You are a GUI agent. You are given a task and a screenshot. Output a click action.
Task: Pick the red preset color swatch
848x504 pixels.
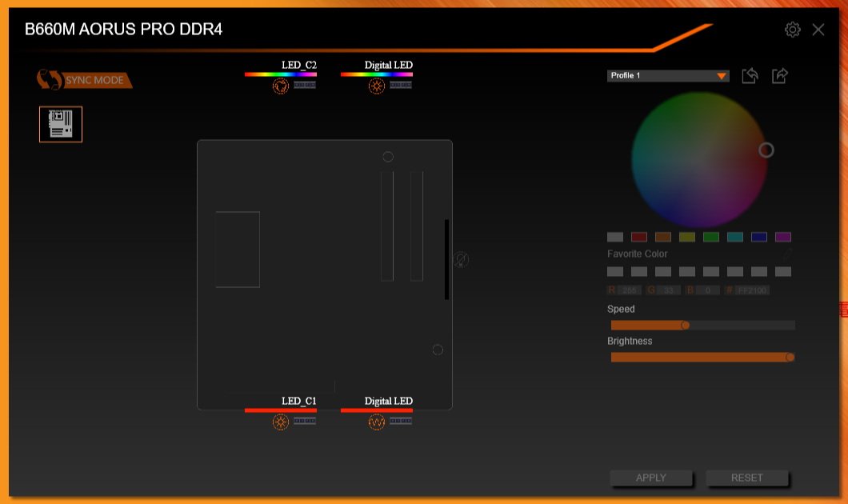(x=638, y=237)
